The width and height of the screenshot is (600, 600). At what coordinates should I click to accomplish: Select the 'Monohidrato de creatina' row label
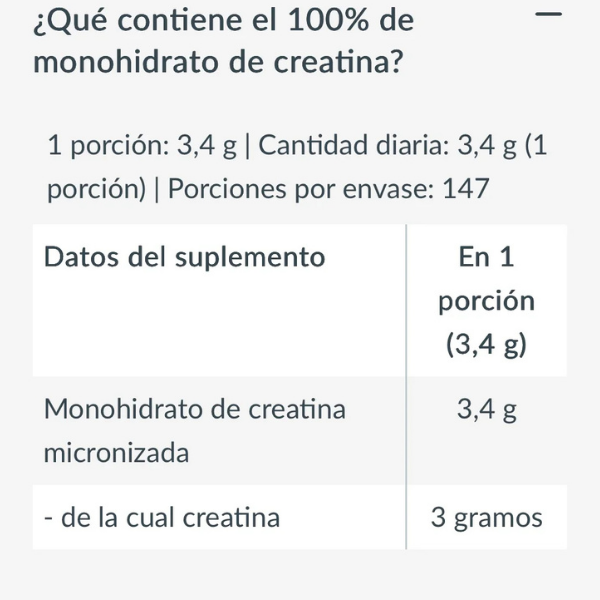tap(195, 409)
